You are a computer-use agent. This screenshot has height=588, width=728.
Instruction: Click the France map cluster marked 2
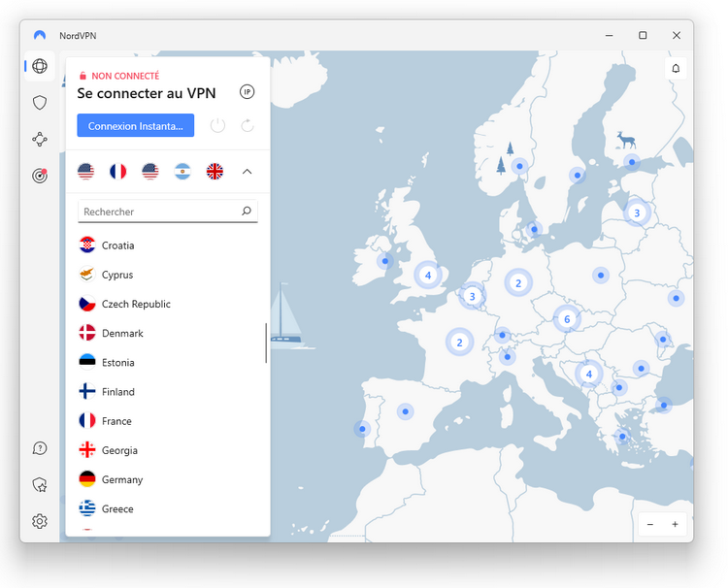click(460, 343)
